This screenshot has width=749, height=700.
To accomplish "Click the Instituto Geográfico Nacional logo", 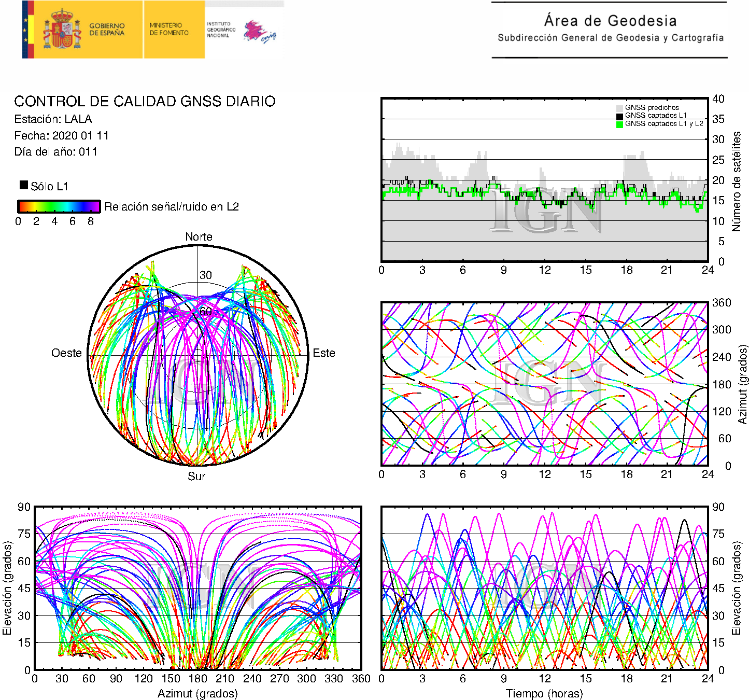I will pos(241,31).
